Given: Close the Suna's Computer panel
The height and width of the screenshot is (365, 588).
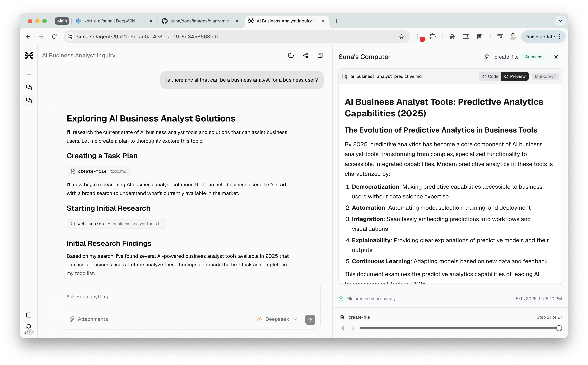Looking at the screenshot, I should click(x=556, y=57).
